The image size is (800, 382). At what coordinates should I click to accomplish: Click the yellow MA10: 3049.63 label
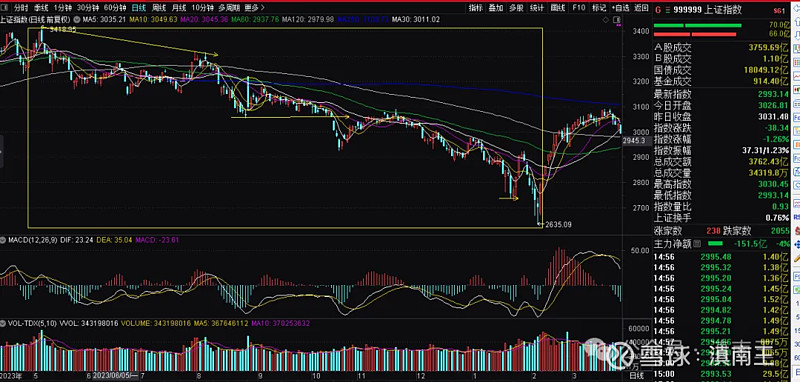pyautogui.click(x=153, y=19)
